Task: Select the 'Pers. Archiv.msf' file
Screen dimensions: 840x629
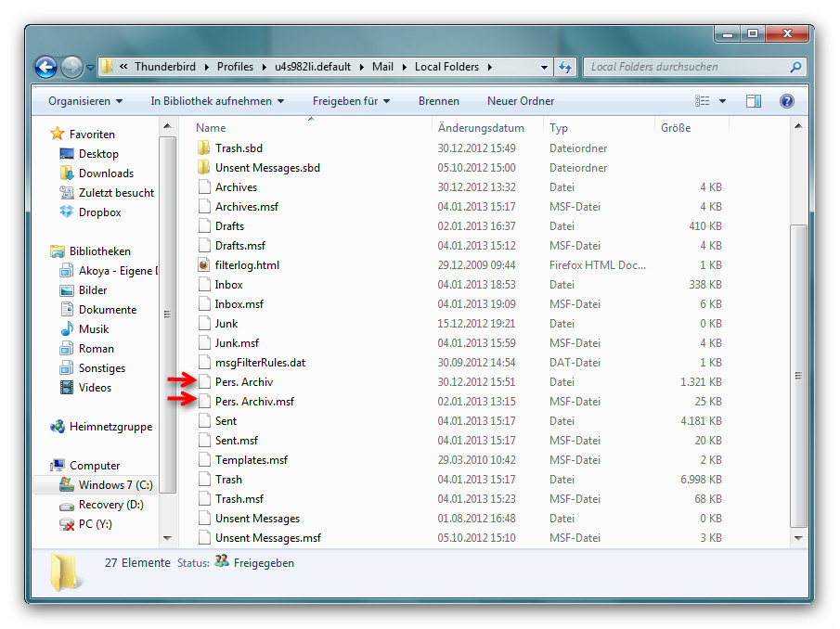Action: tap(254, 402)
